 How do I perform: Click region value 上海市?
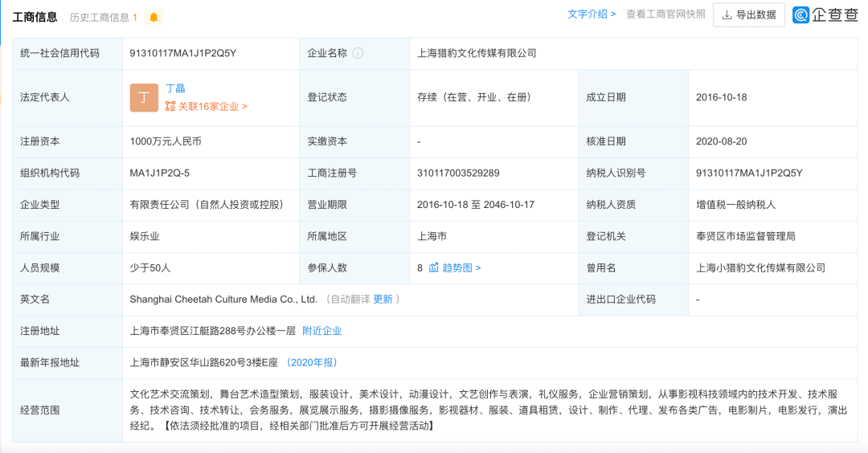tap(432, 236)
